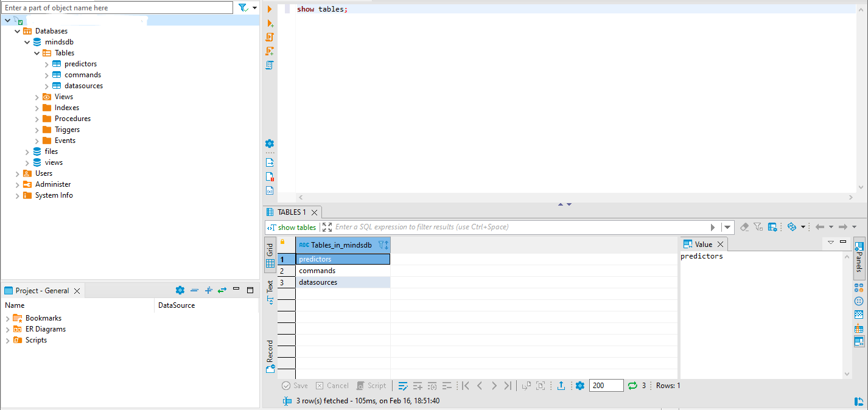Click the refresh results green arrows icon
Viewport: 868px width, 410px height.
point(632,386)
